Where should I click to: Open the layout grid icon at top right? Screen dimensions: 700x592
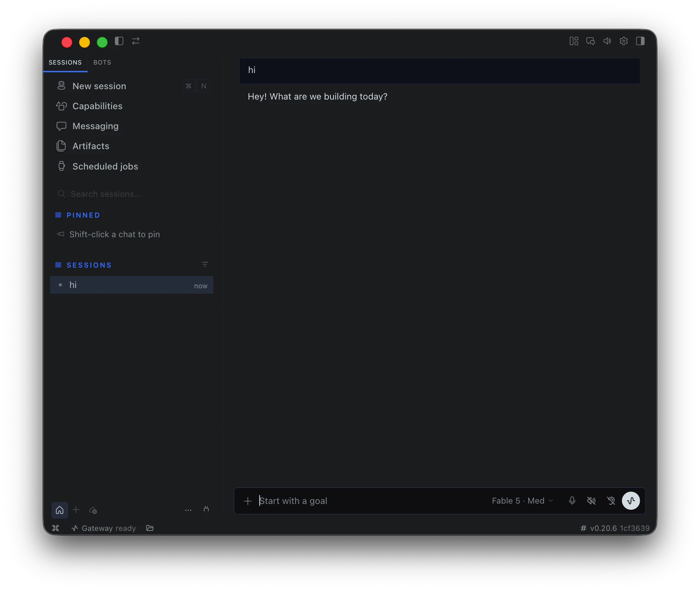(574, 41)
